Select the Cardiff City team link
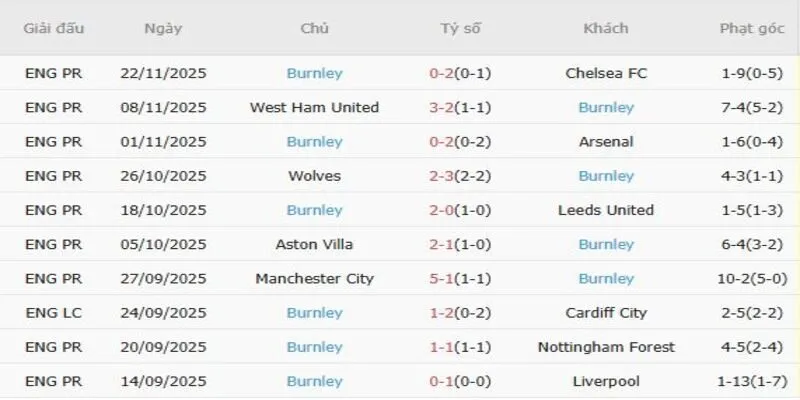 click(606, 313)
